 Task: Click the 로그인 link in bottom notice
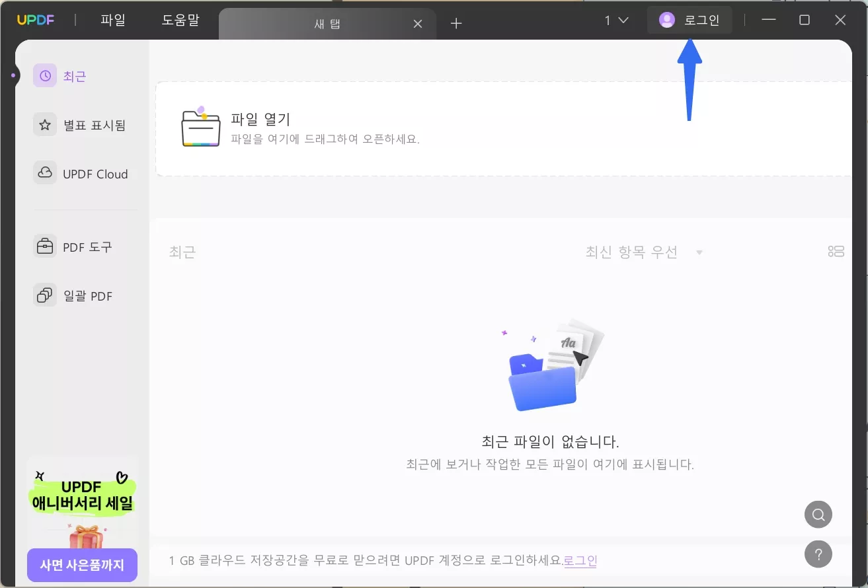click(x=580, y=561)
